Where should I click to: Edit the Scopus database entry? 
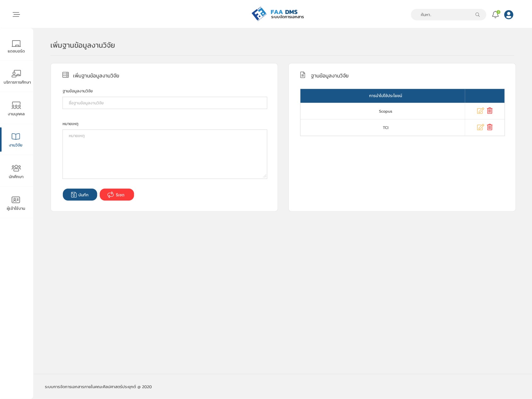click(x=480, y=111)
